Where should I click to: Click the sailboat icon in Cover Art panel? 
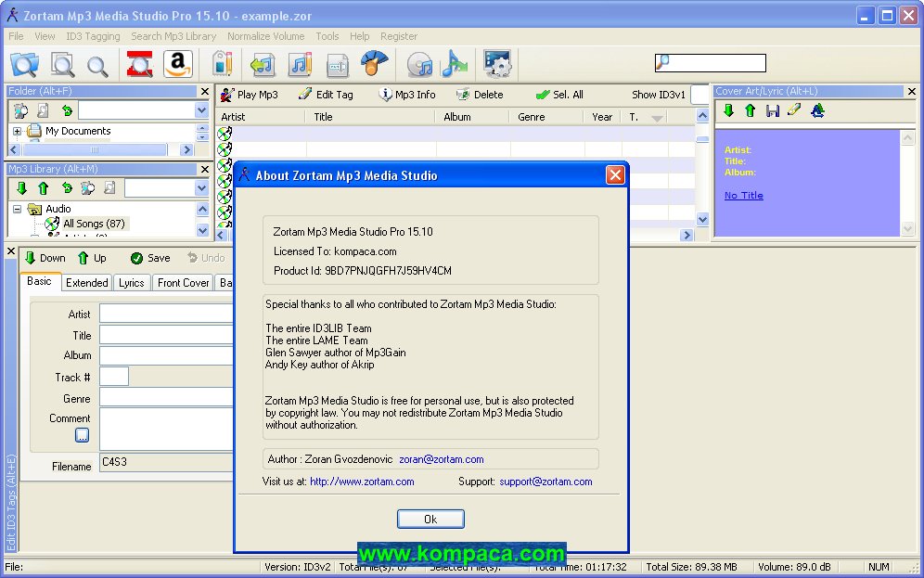tap(817, 110)
